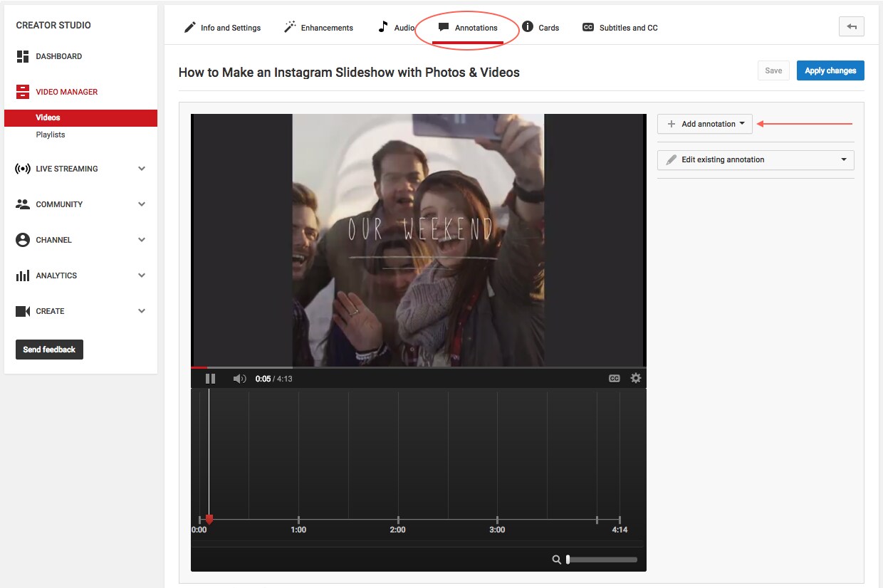Select Videos under Video Manager
883x588 pixels.
point(80,117)
